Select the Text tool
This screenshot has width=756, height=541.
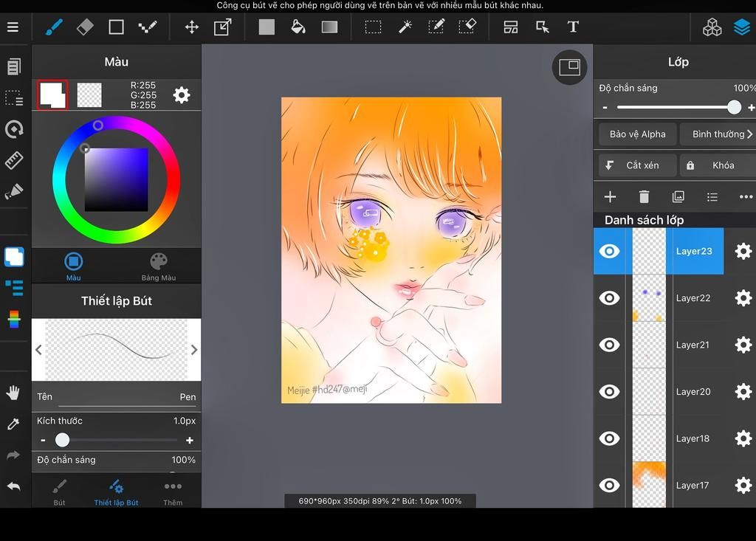(573, 27)
